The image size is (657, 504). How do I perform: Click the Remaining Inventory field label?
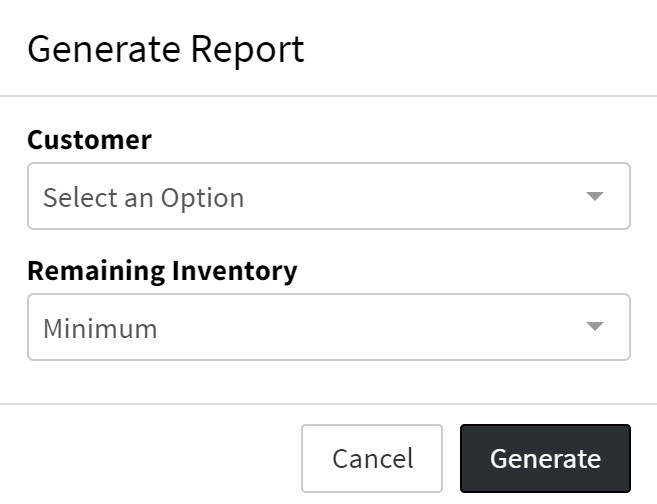coord(162,270)
